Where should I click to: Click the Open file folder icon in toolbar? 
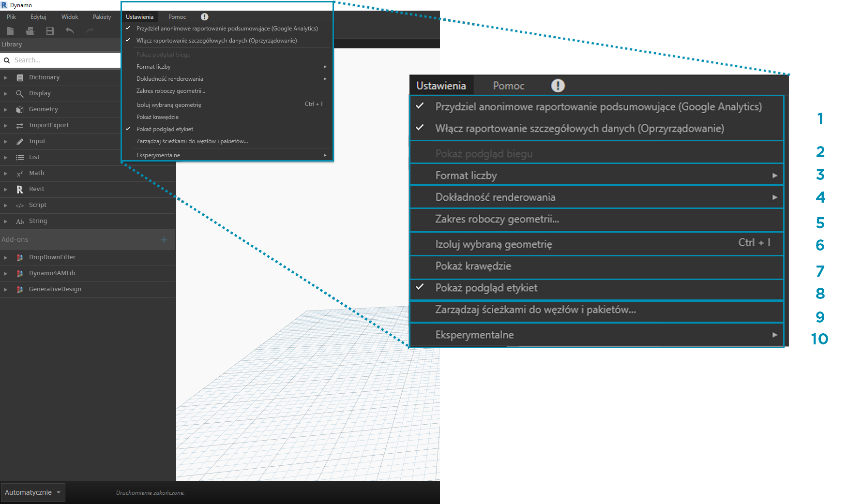point(30,31)
